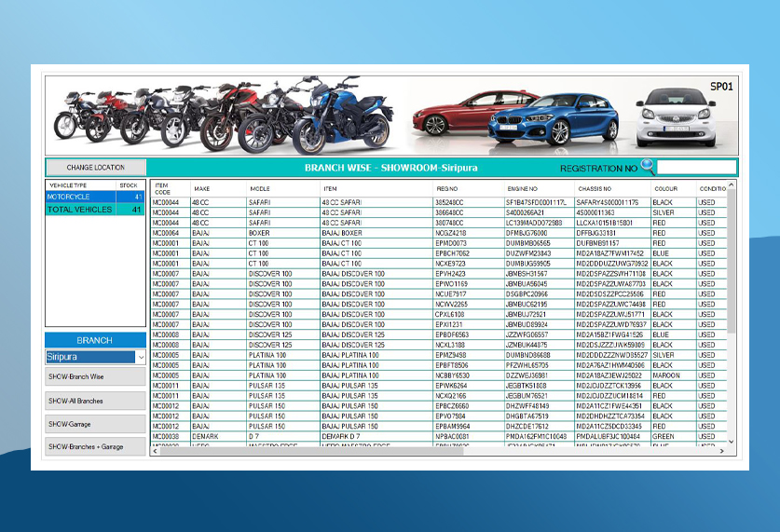
Task: Select BAJAJ BOXER item cell
Action: tap(376, 233)
